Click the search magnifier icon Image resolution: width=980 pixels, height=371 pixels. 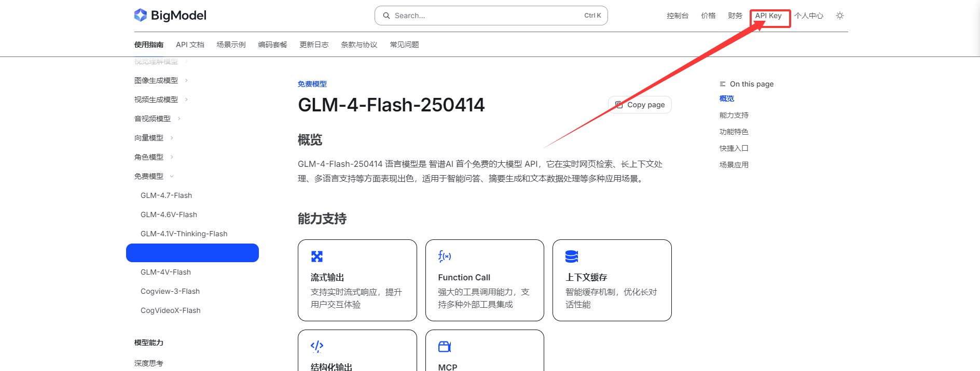(x=387, y=16)
